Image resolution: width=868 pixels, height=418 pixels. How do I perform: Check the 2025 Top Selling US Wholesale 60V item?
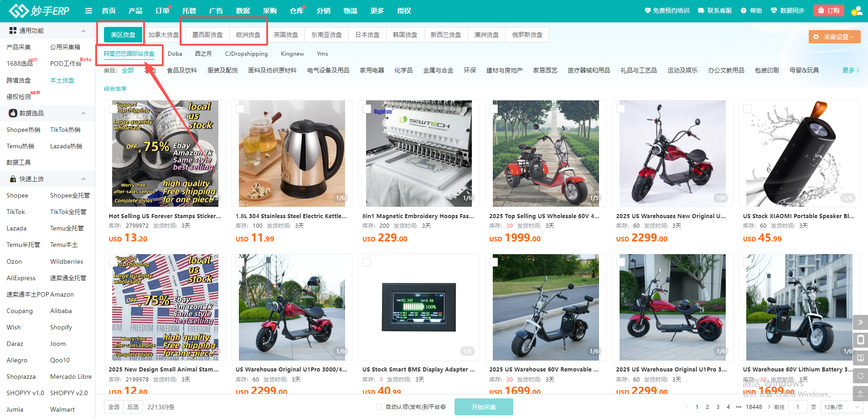pyautogui.click(x=493, y=109)
